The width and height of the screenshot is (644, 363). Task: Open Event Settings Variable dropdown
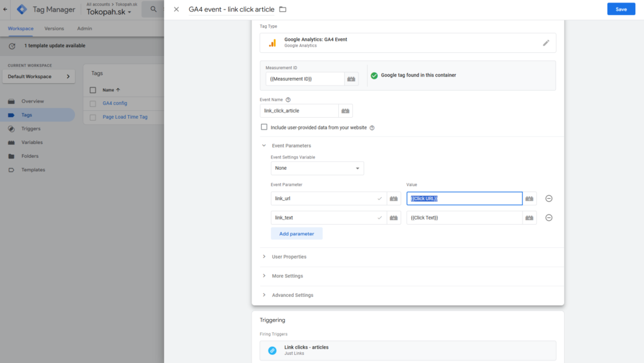coord(317,168)
